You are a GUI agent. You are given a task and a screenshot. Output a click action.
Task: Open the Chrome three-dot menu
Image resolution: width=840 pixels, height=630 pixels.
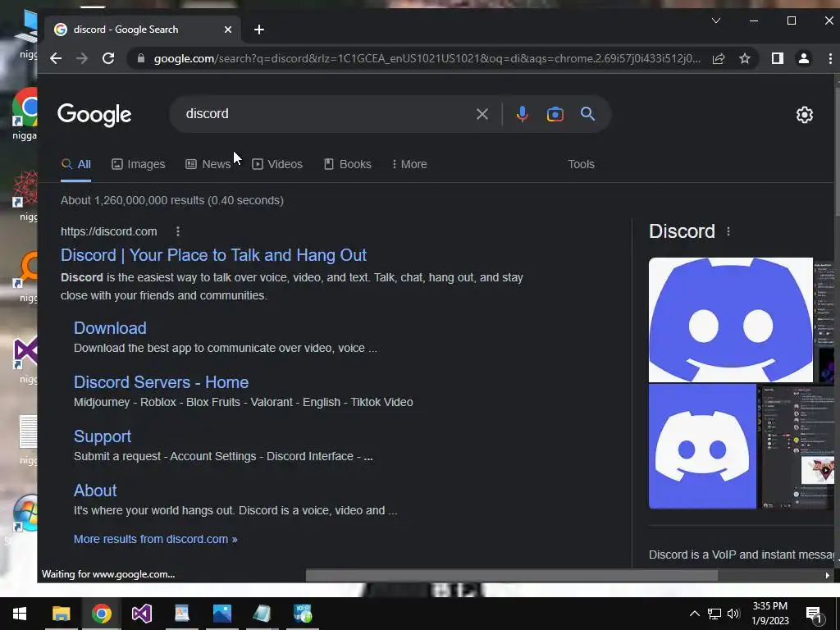click(x=830, y=58)
